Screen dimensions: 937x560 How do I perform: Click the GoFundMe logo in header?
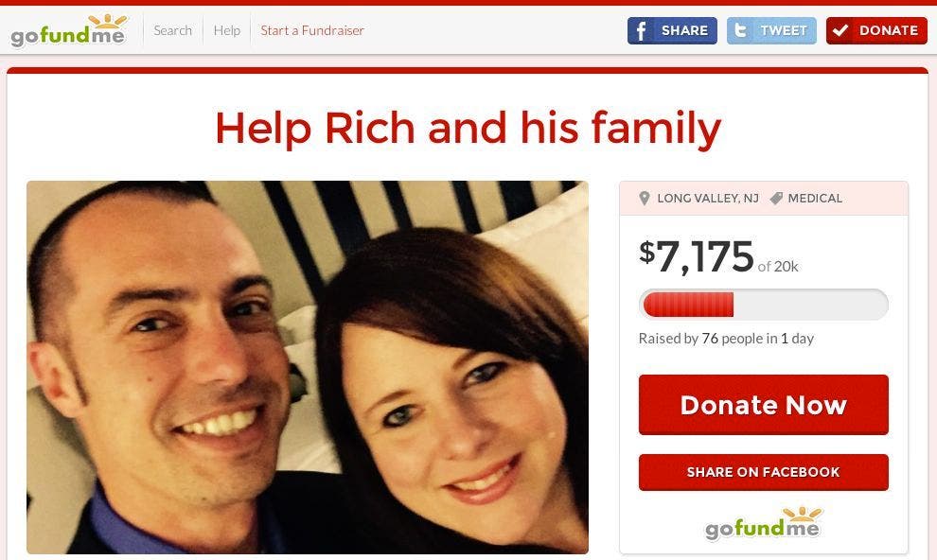[69, 30]
